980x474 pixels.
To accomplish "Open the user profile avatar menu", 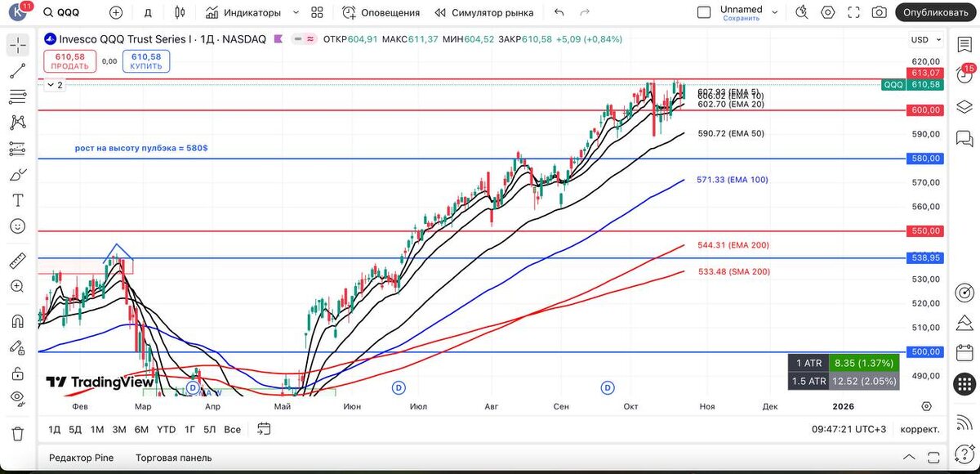I will click(17, 12).
